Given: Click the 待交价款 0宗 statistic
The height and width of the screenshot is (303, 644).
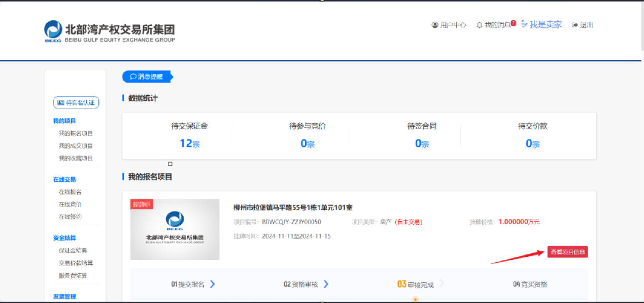Looking at the screenshot, I should coord(533,135).
